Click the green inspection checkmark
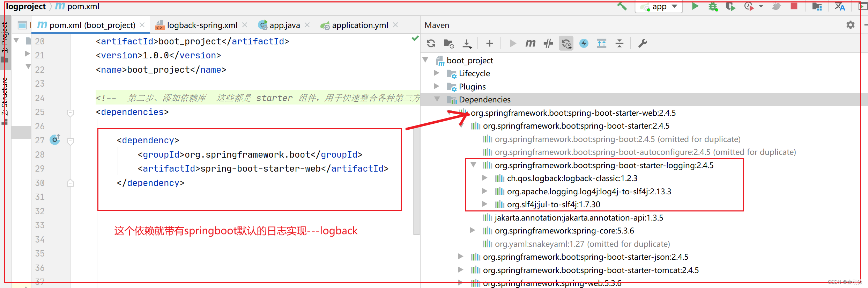This screenshot has height=288, width=868. [415, 38]
